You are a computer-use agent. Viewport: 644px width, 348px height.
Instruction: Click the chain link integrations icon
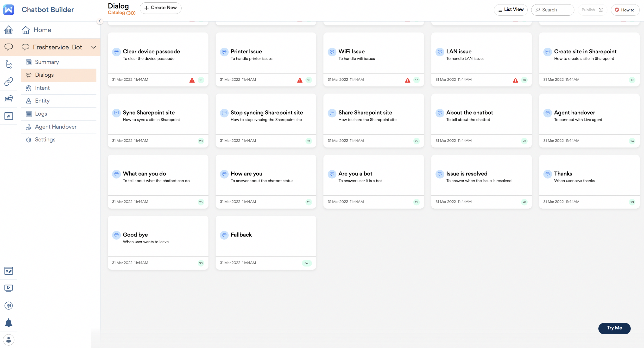pyautogui.click(x=8, y=81)
